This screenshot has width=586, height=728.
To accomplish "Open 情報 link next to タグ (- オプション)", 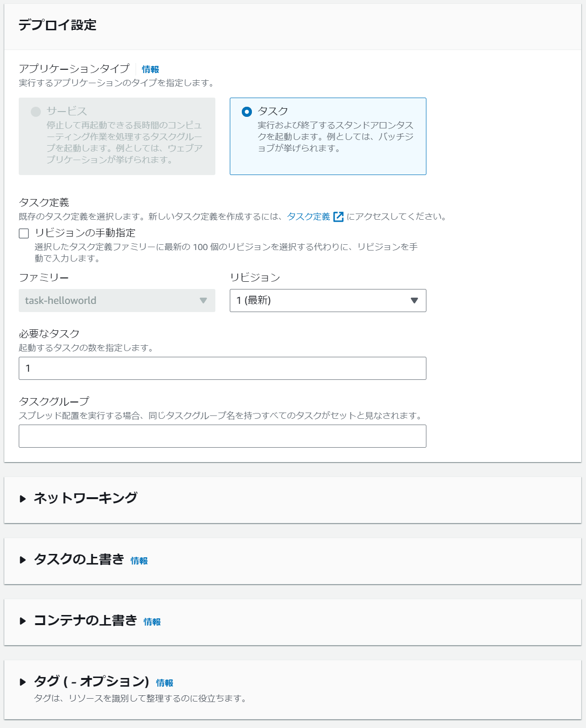I will (x=165, y=683).
